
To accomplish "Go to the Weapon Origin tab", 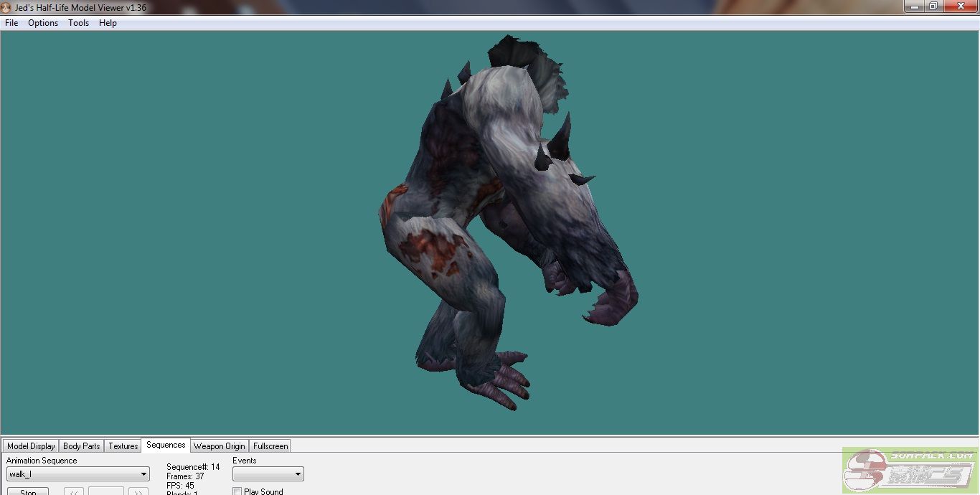I will [x=219, y=446].
